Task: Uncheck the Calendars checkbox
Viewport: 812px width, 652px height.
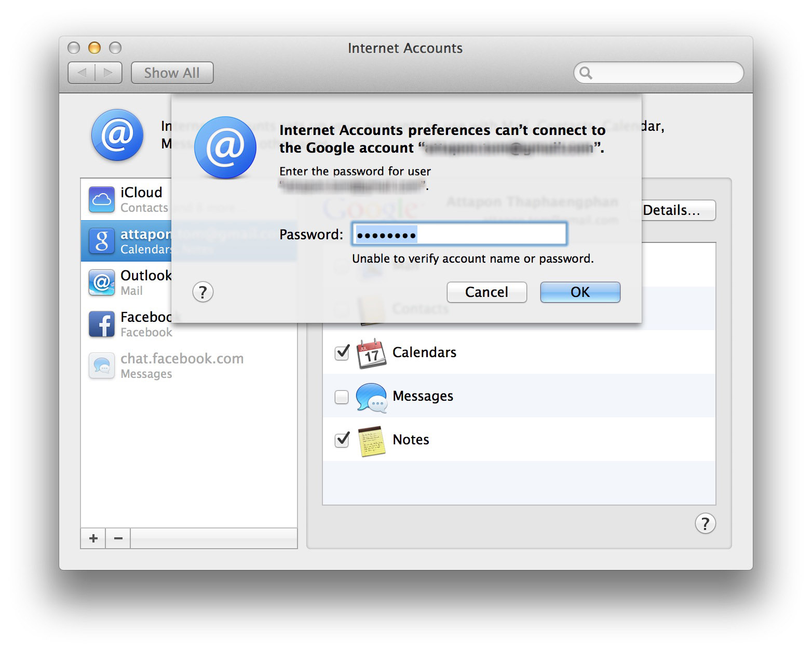Action: click(342, 353)
